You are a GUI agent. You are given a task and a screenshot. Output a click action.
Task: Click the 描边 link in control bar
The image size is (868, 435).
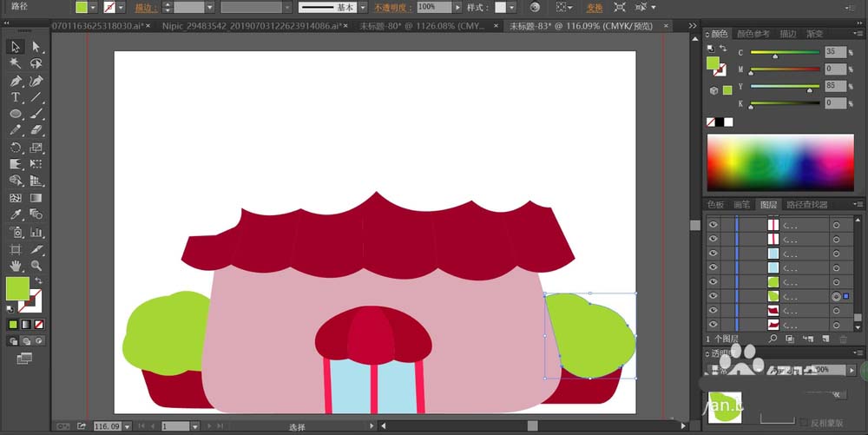[x=145, y=8]
